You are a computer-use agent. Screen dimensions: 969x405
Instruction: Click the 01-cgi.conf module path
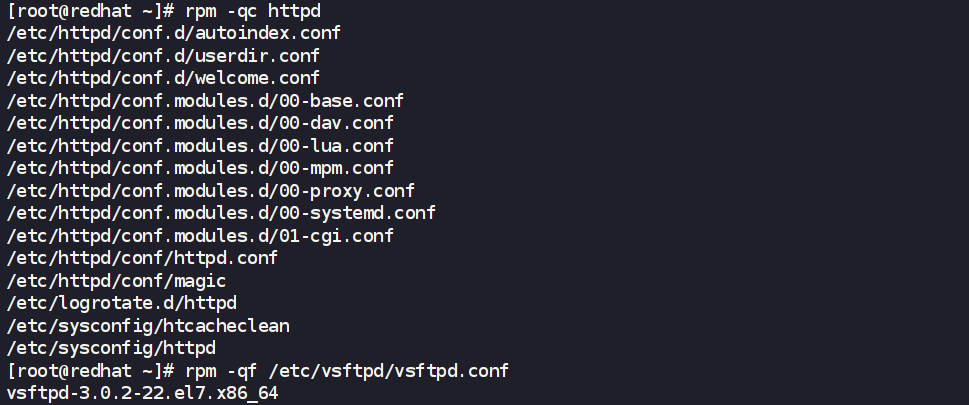(x=200, y=236)
